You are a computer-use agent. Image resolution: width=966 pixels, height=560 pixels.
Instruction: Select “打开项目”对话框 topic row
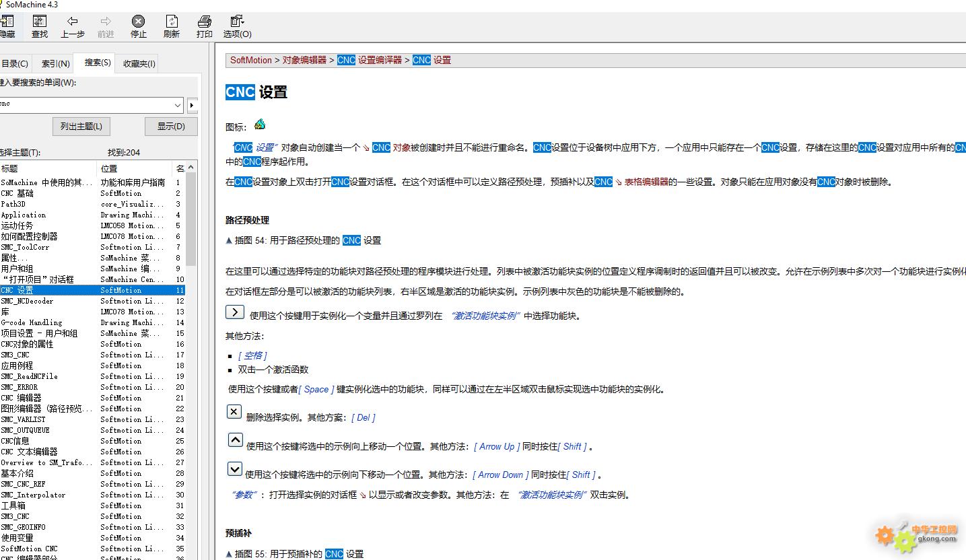click(92, 279)
